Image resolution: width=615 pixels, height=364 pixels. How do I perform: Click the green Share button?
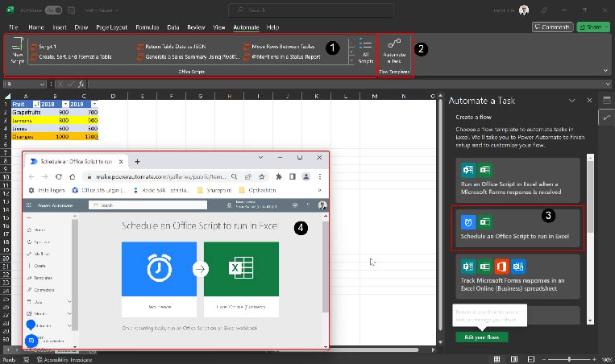click(593, 27)
